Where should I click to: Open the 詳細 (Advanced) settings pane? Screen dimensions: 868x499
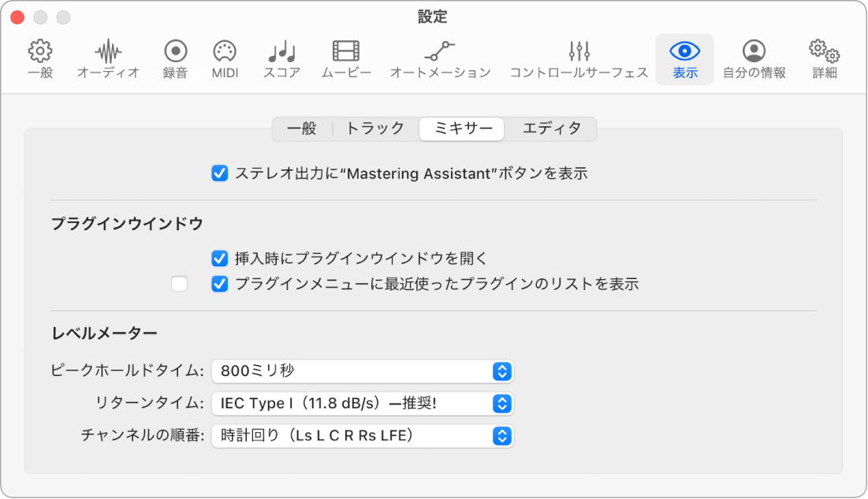(825, 59)
